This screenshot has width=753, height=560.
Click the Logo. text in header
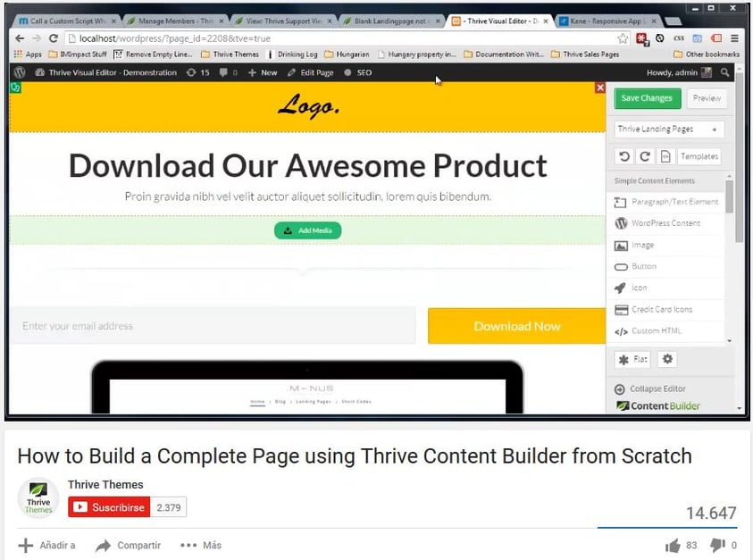click(308, 105)
